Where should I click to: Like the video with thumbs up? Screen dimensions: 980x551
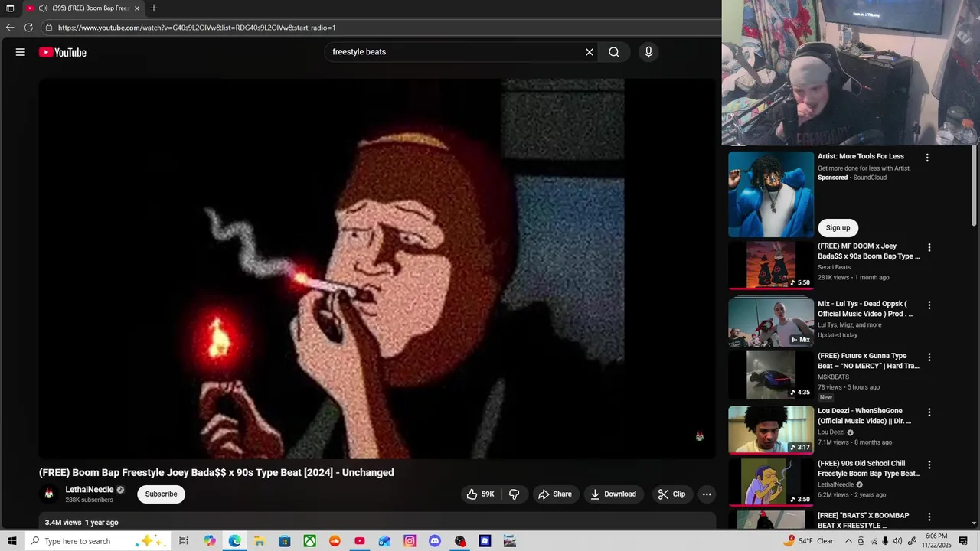click(480, 494)
